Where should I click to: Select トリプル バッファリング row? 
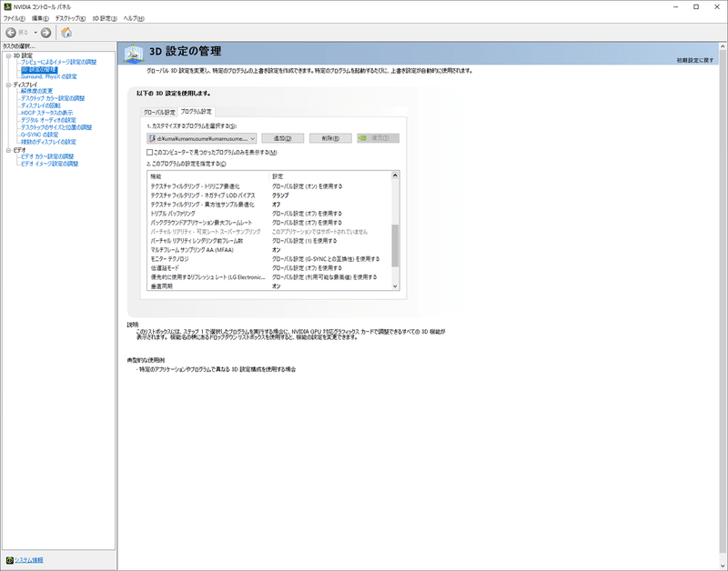click(x=269, y=214)
